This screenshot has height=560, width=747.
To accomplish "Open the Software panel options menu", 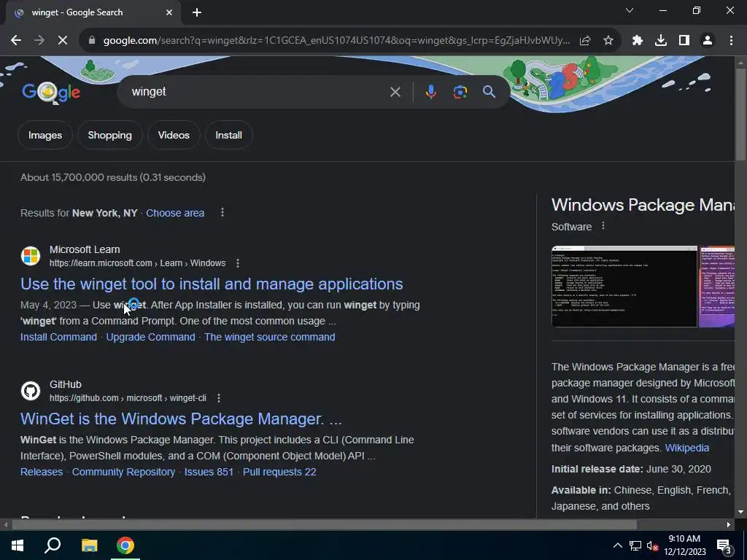I will point(603,226).
